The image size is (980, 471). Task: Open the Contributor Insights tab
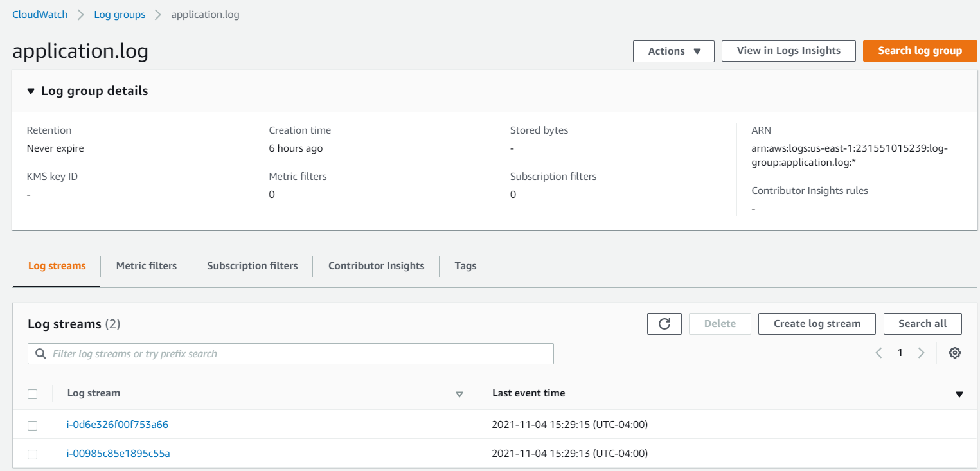pos(377,266)
